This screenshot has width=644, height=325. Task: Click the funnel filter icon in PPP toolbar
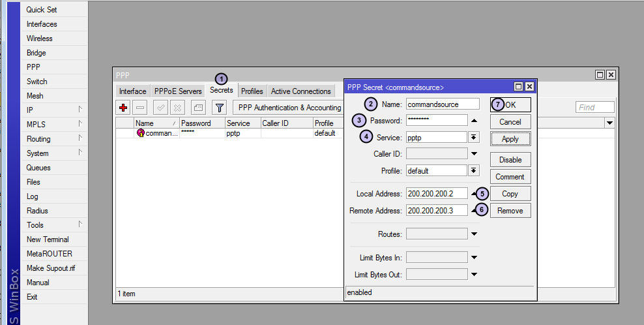220,108
